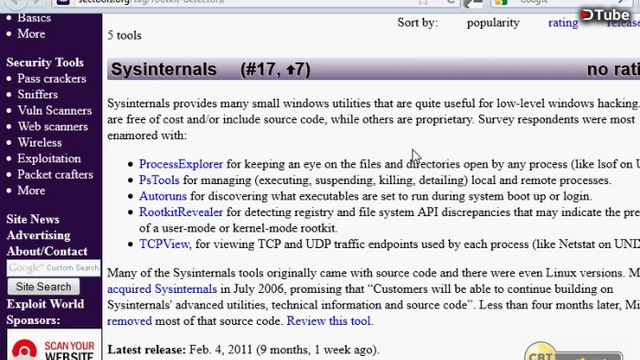Click the Site Search button
Image resolution: width=640 pixels, height=360 pixels.
pos(43,287)
